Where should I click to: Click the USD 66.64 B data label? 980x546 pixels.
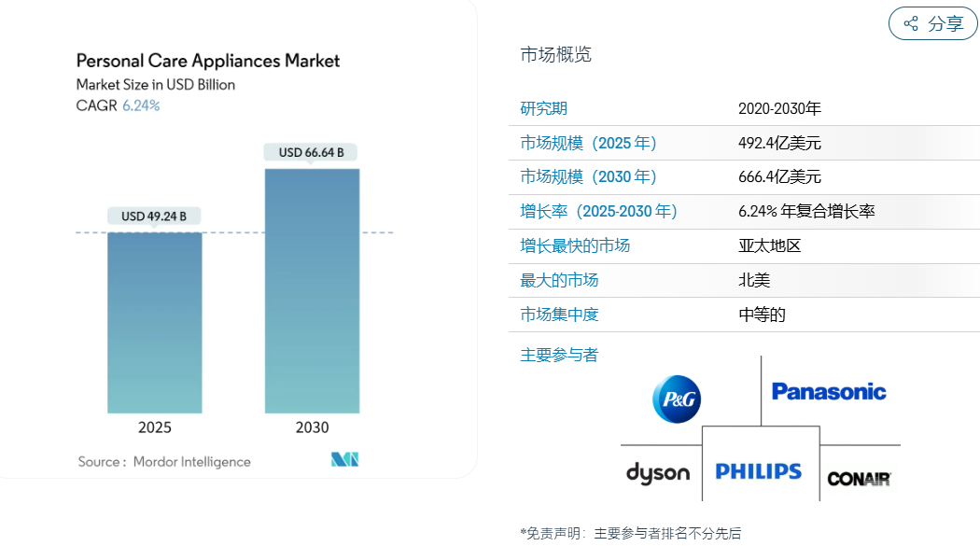pyautogui.click(x=311, y=150)
